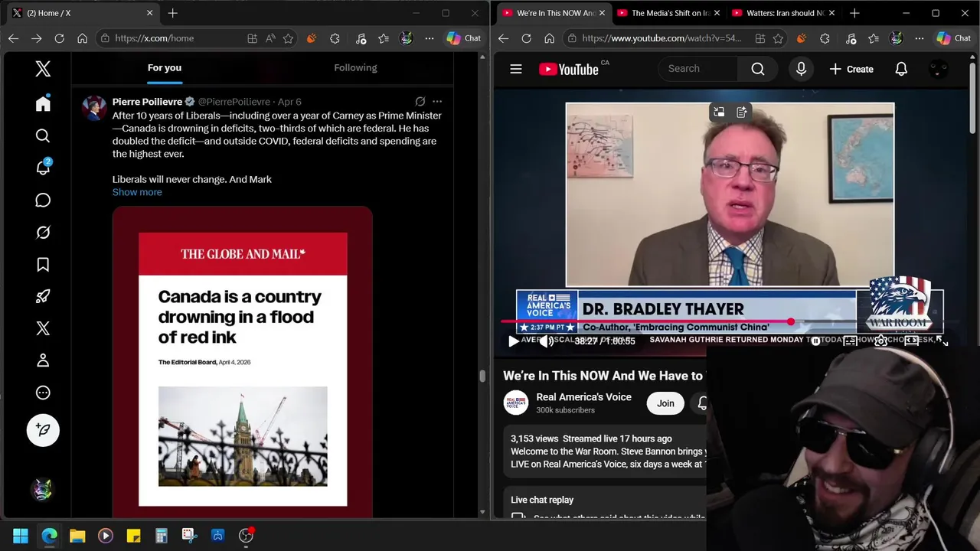Go back in the X window
The width and height of the screenshot is (980, 551).
pos(13,38)
